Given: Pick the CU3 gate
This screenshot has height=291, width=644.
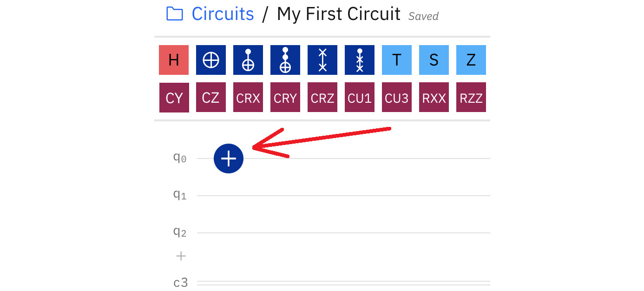Looking at the screenshot, I should pyautogui.click(x=397, y=97).
